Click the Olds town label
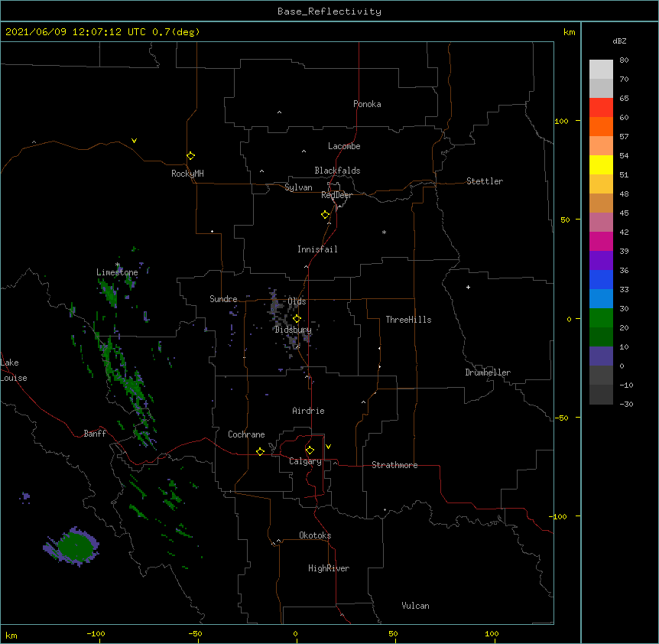Screen dimensions: 659x644 pos(297,301)
